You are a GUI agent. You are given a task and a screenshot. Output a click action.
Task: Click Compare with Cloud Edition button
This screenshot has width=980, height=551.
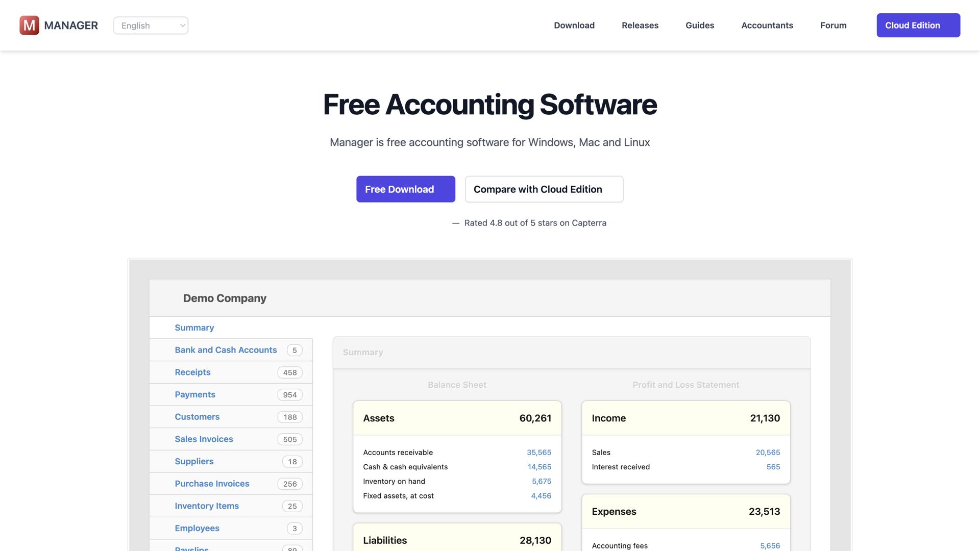click(x=544, y=189)
